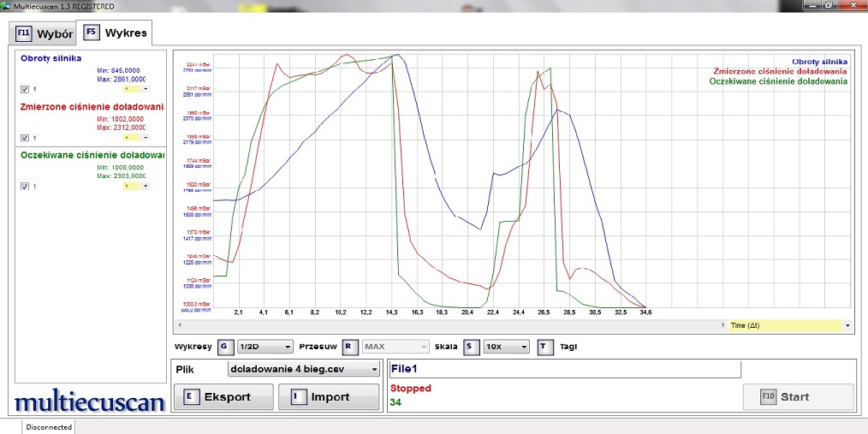Click the S shortcut icon next to Skala
The height and width of the screenshot is (434, 868).
470,347
